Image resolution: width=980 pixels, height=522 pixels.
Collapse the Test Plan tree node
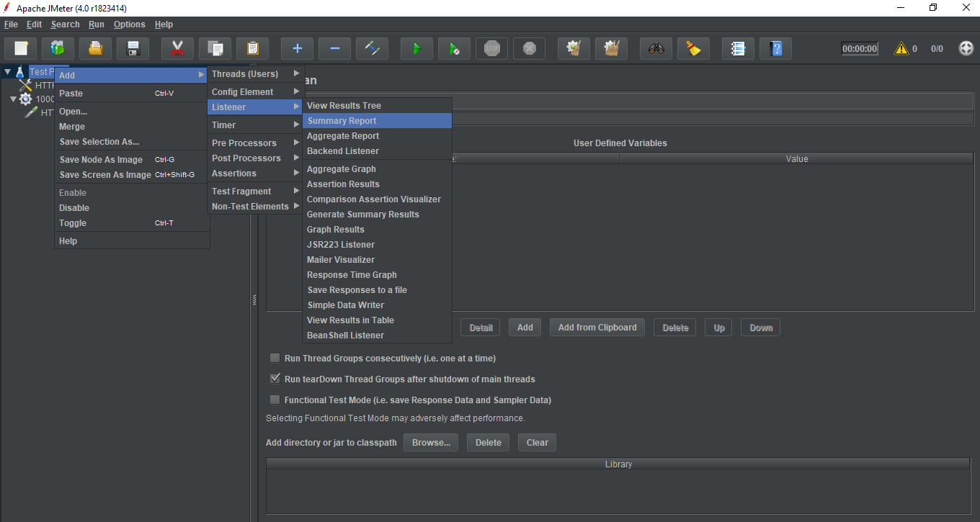point(7,72)
